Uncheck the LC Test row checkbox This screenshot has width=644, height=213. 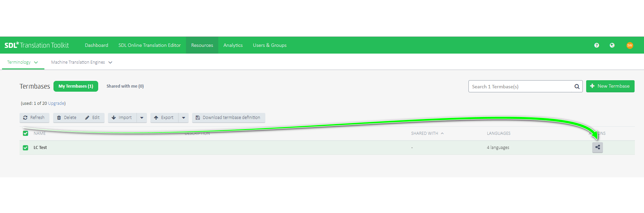[x=26, y=148]
